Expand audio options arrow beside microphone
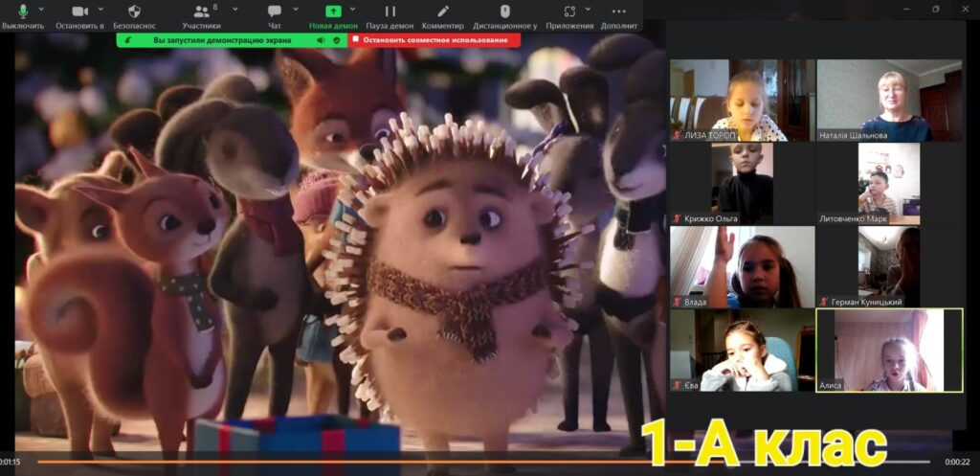Image resolution: width=980 pixels, height=476 pixels. click(x=41, y=10)
